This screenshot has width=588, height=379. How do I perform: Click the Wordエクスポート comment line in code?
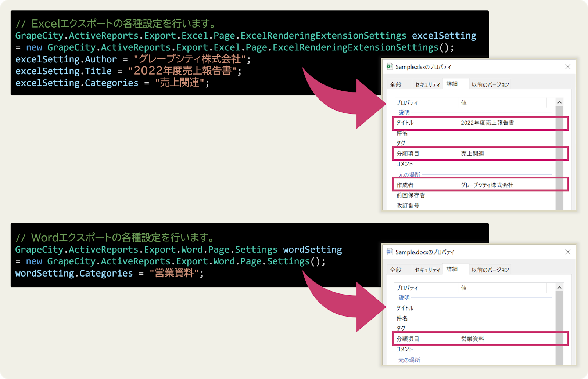click(115, 238)
